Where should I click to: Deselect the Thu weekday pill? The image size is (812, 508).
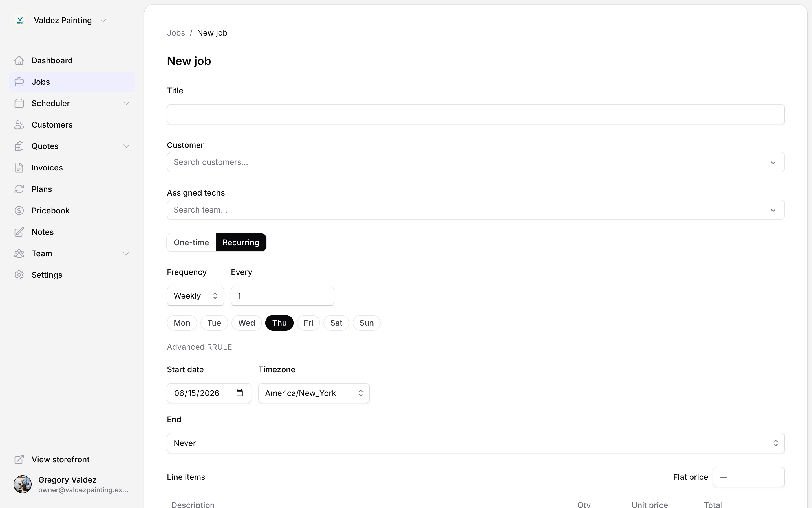pos(279,323)
